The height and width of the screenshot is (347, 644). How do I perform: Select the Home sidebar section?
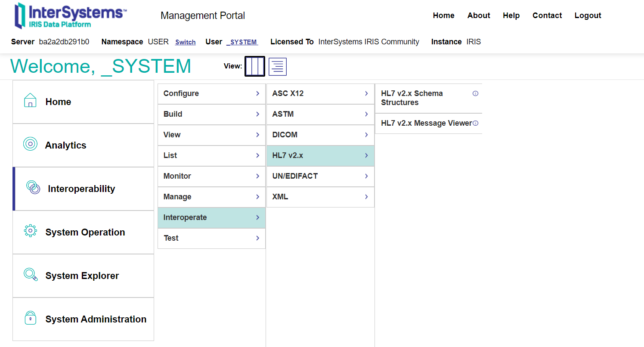[x=83, y=102]
